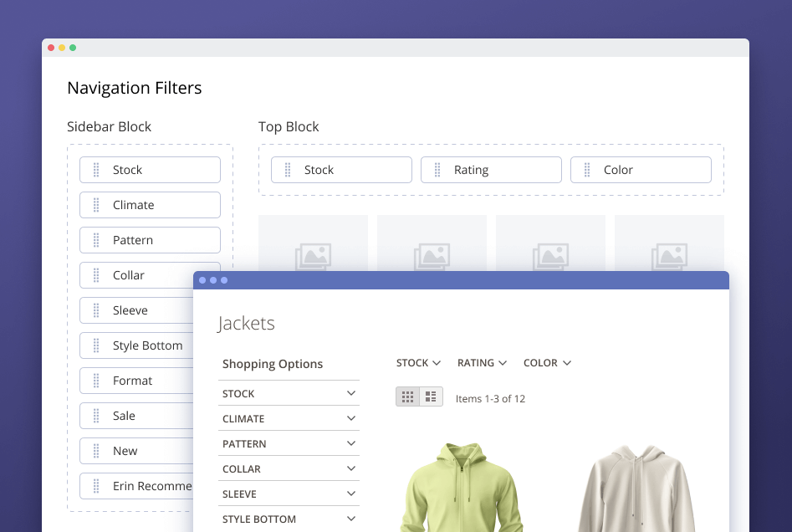Image resolution: width=792 pixels, height=532 pixels.
Task: Open the COLOR dropdown above products
Action: pos(547,363)
